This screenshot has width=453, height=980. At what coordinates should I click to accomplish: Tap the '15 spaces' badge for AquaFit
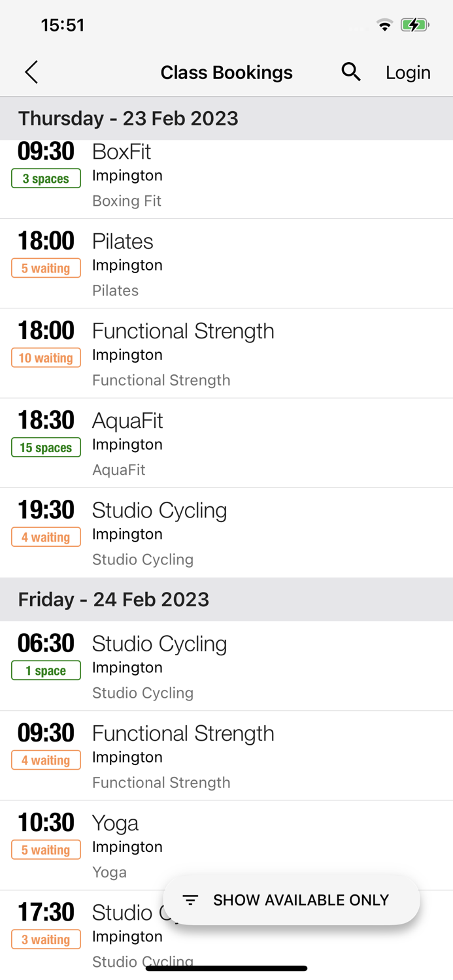pos(46,447)
